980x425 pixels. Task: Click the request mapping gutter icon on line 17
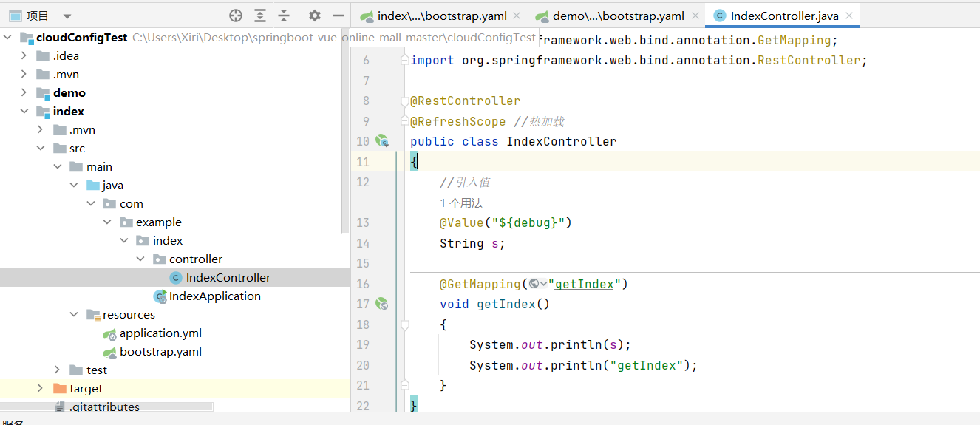[382, 303]
